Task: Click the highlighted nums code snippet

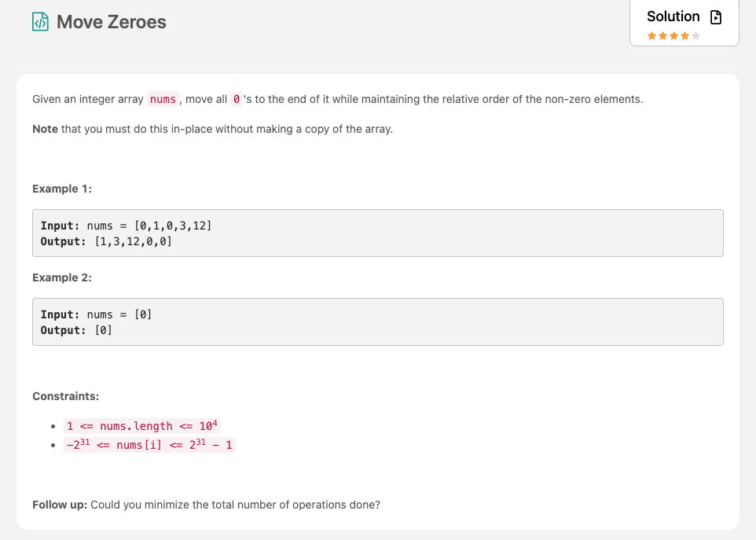Action: [163, 99]
